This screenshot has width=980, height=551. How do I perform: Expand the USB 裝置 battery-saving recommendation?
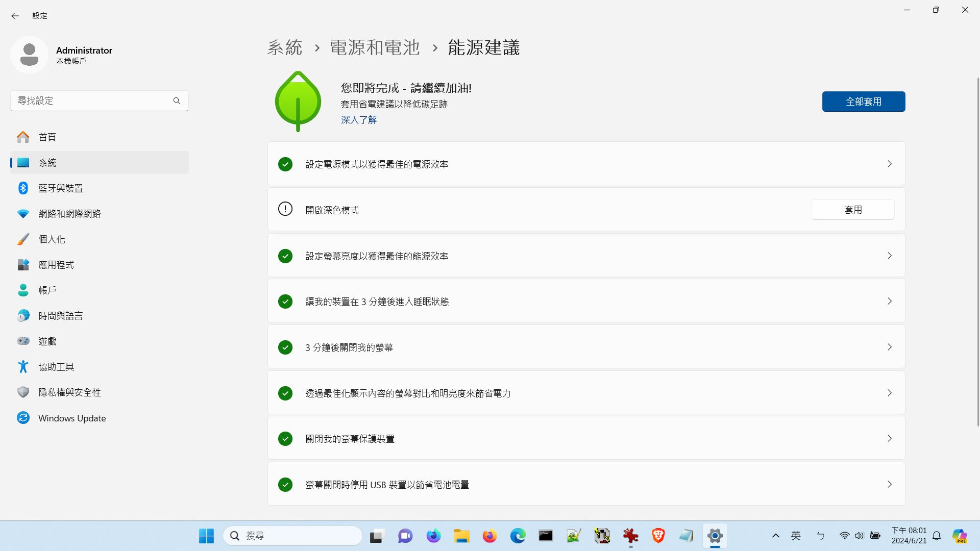889,484
